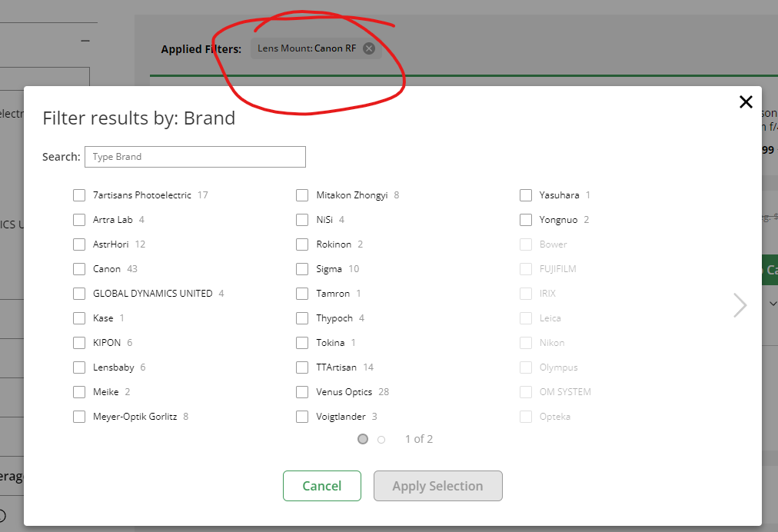Check the Yasuhara checkbox
Image resolution: width=778 pixels, height=532 pixels.
[525, 195]
